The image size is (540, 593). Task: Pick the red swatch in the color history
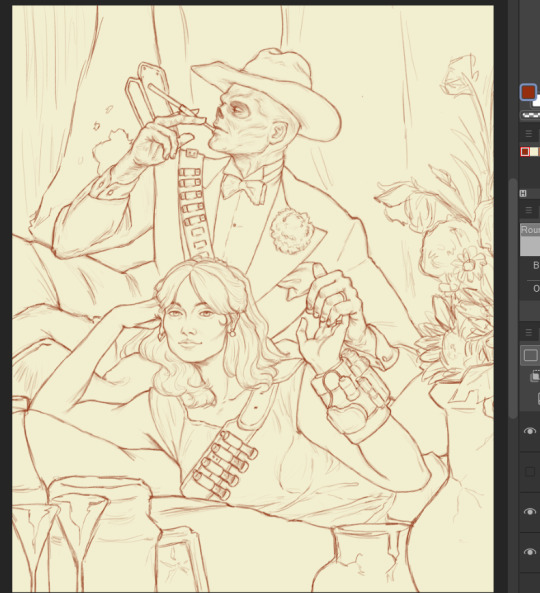click(525, 152)
